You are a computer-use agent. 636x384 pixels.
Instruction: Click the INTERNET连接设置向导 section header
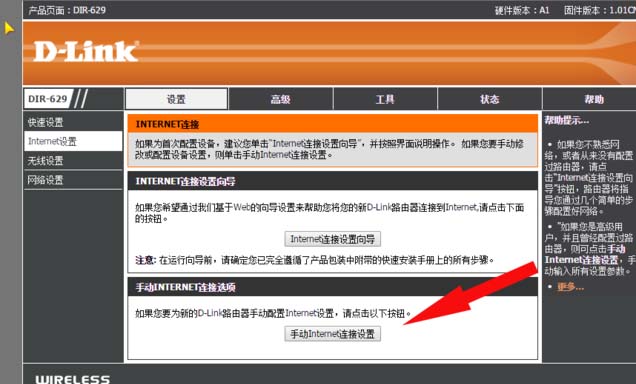point(333,181)
